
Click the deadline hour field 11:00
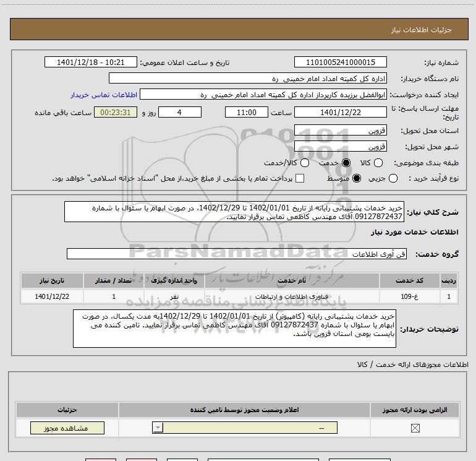(x=247, y=112)
